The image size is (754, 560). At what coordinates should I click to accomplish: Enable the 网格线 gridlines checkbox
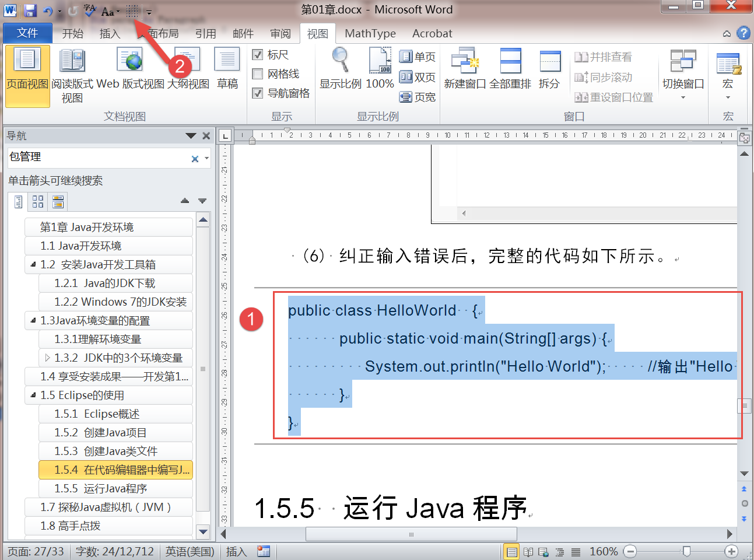pyautogui.click(x=258, y=74)
